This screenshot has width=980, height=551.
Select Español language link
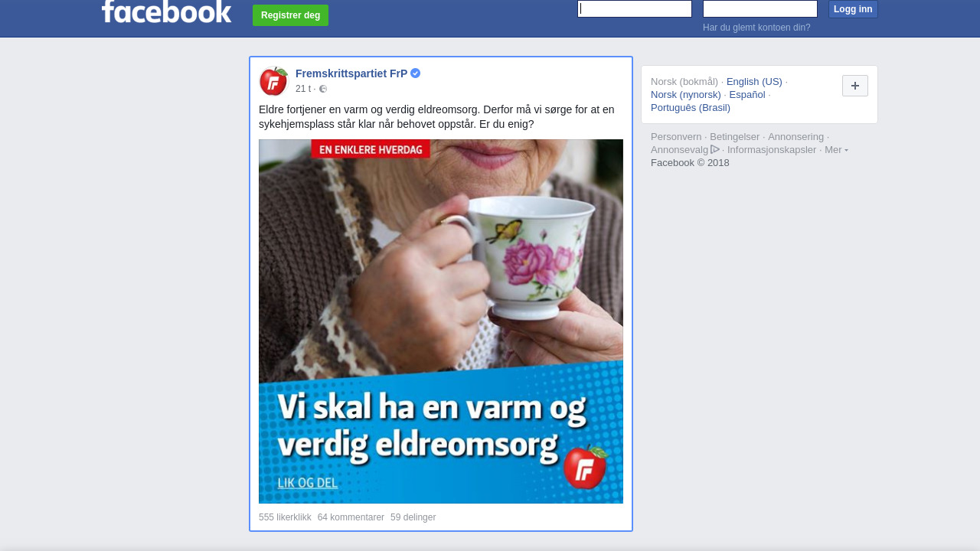[747, 94]
